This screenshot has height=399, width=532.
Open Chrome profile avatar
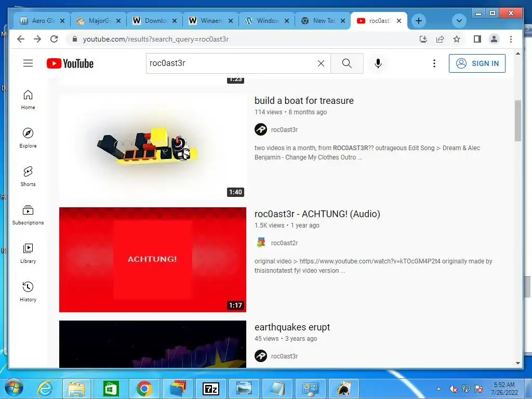point(494,39)
